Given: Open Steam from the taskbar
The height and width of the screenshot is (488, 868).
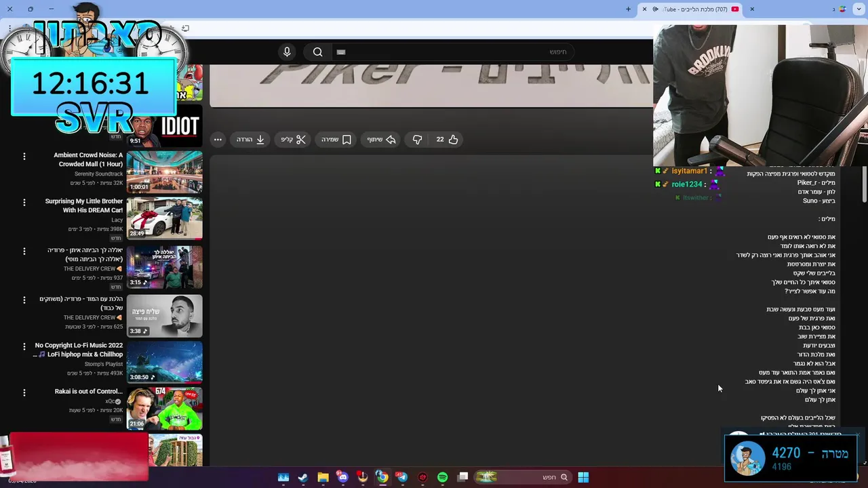Looking at the screenshot, I should tap(303, 477).
